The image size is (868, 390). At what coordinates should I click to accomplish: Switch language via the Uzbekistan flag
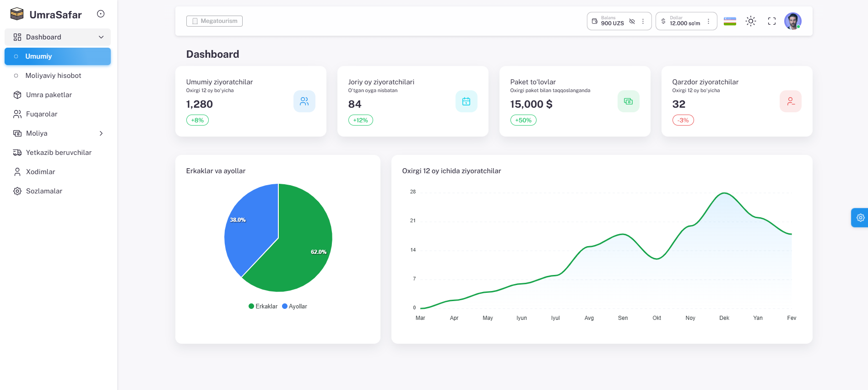[730, 21]
